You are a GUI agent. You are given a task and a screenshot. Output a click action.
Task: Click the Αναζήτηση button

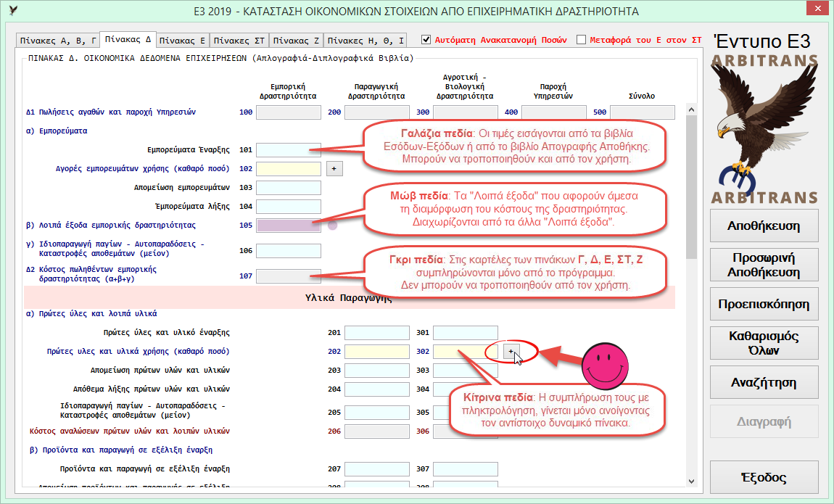tap(764, 382)
